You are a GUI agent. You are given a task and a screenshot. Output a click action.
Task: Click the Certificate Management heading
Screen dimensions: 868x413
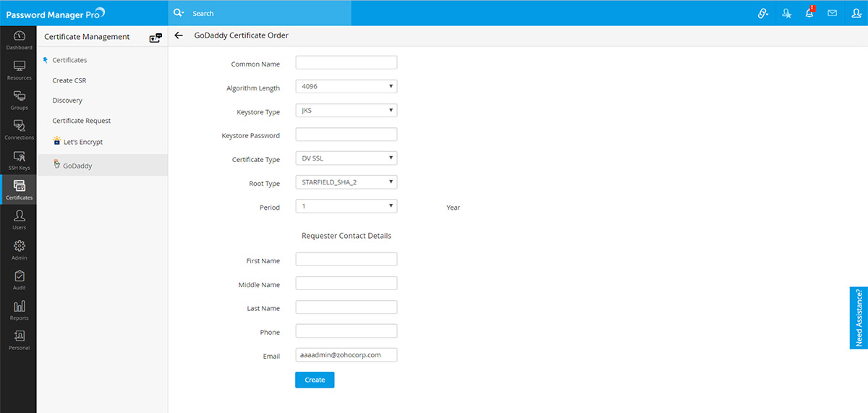pos(87,37)
